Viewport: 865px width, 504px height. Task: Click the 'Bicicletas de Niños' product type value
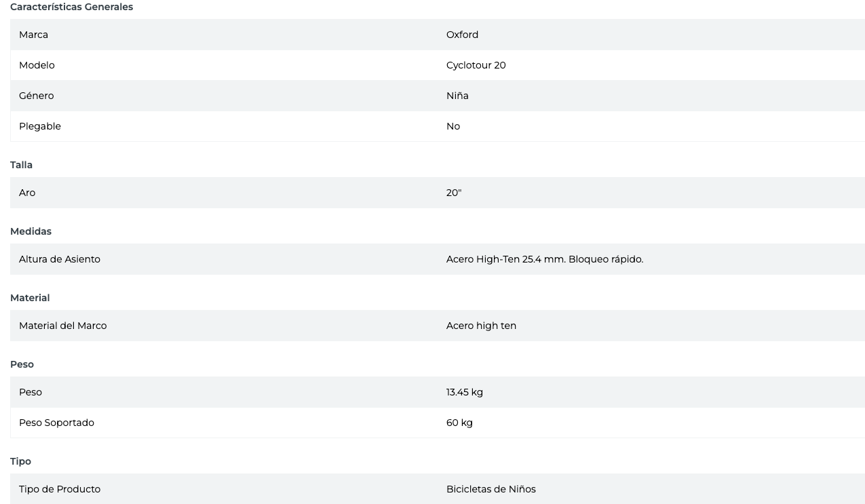coord(491,489)
